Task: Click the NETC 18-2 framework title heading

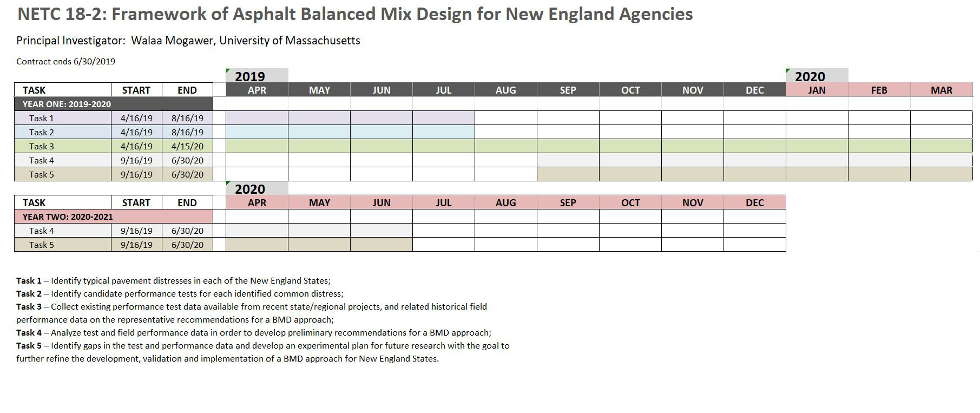Action: pos(355,14)
